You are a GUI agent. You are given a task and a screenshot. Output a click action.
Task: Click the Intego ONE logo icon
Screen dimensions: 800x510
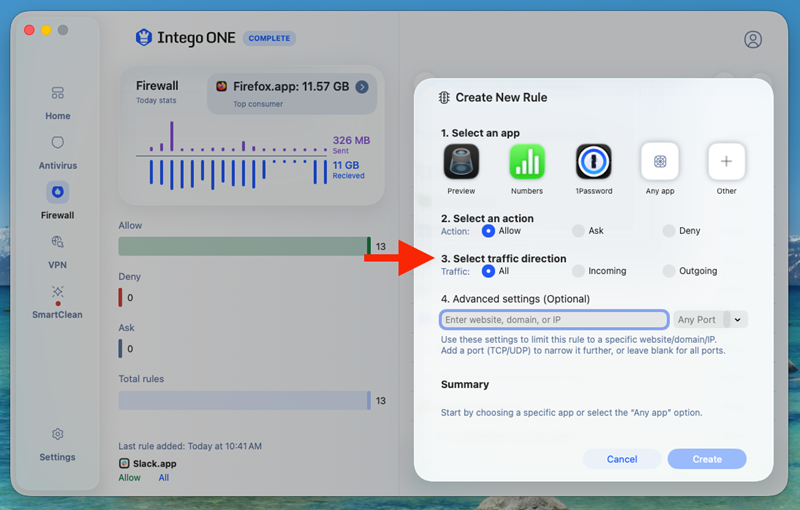pos(144,38)
